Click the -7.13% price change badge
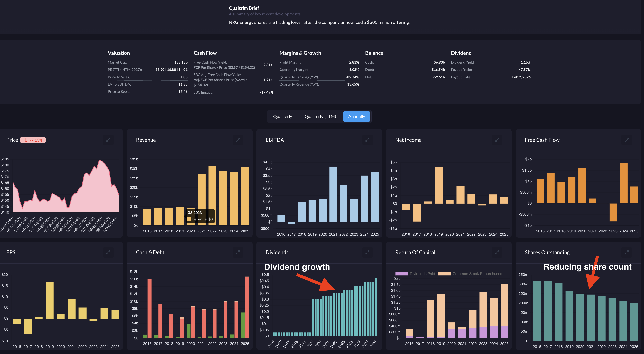 point(33,140)
